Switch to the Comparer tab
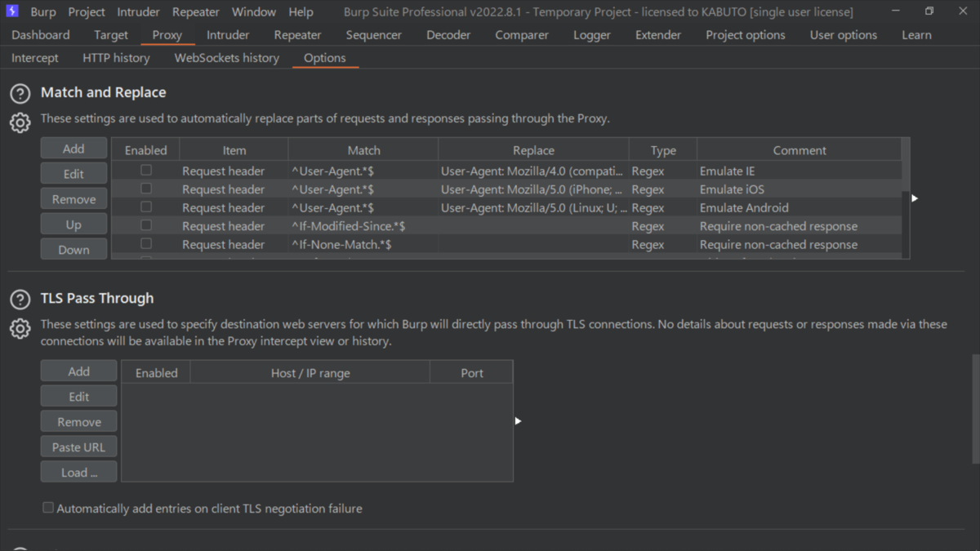 [x=522, y=35]
